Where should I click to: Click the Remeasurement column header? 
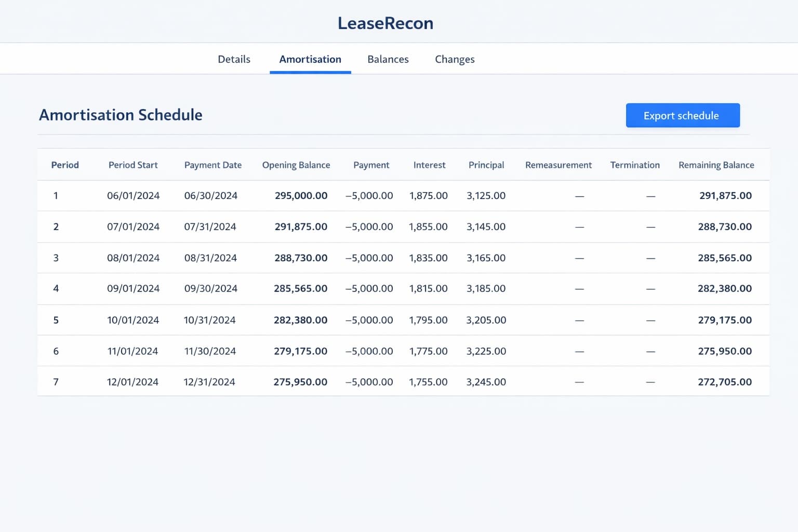pyautogui.click(x=558, y=165)
